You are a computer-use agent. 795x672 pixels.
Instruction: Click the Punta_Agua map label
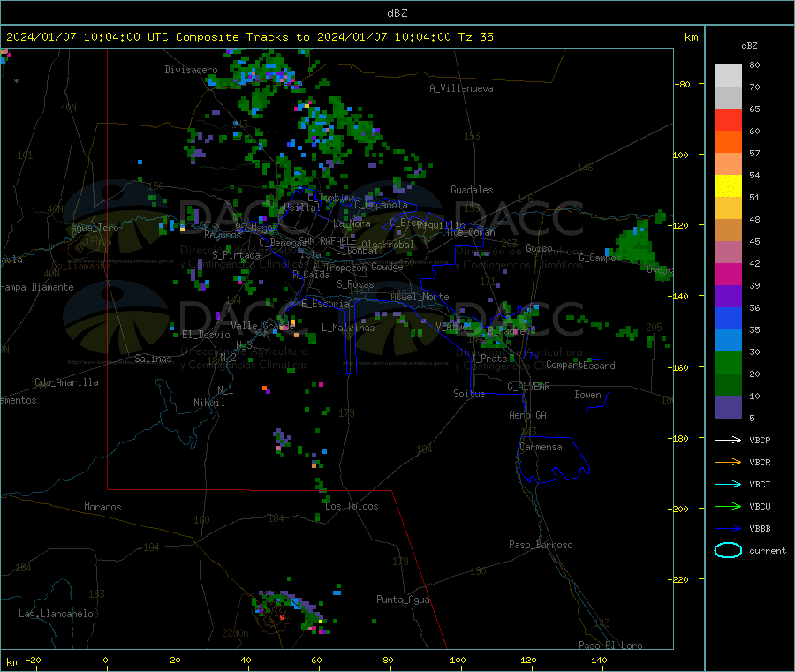[403, 600]
